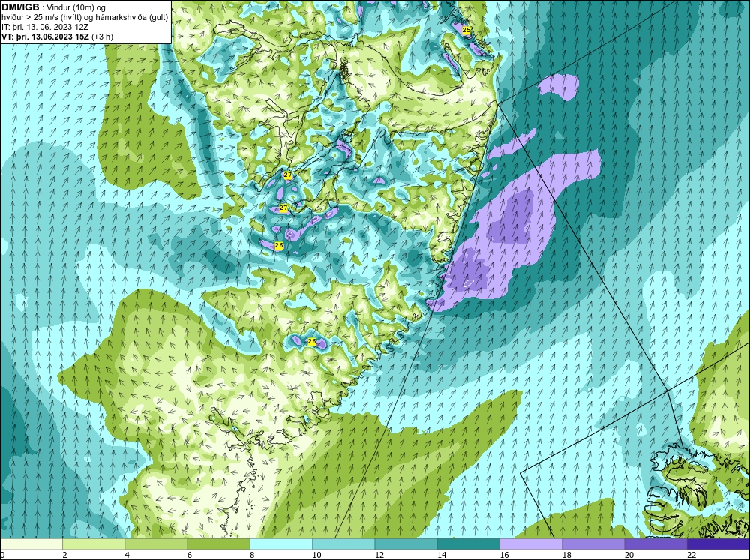Choose the 14–16 m/s dark teal swatch
Viewport: 750px width, 560px height.
tap(469, 544)
